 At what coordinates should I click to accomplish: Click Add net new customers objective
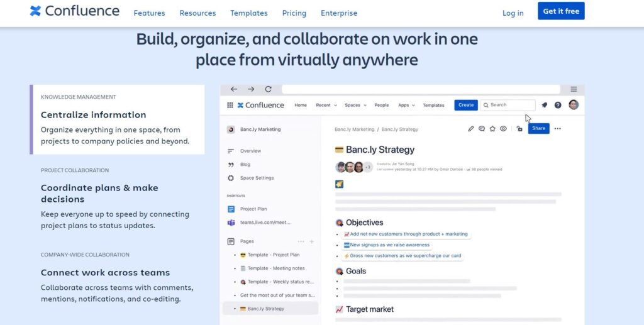(406, 234)
